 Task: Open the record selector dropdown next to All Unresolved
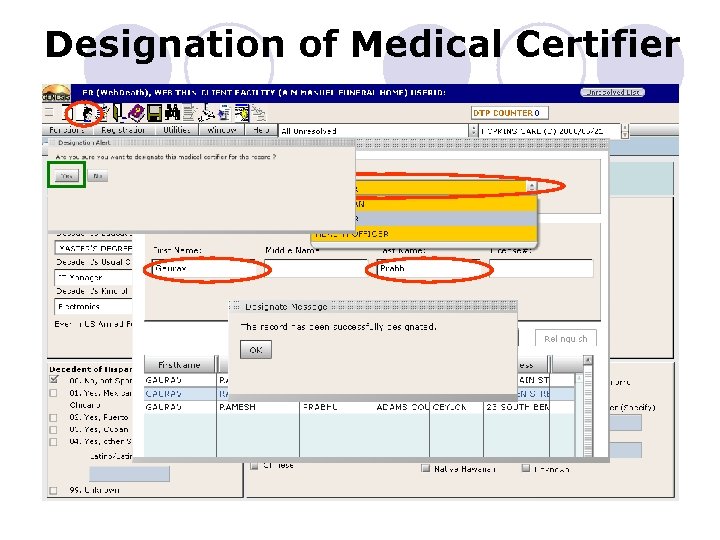tap(554, 131)
